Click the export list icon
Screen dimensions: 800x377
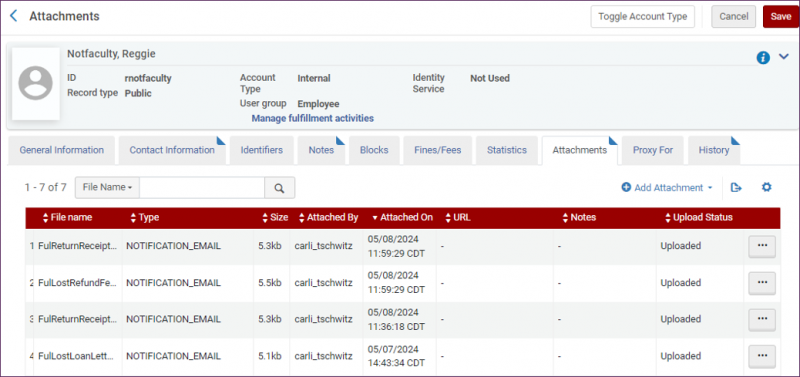pos(736,188)
